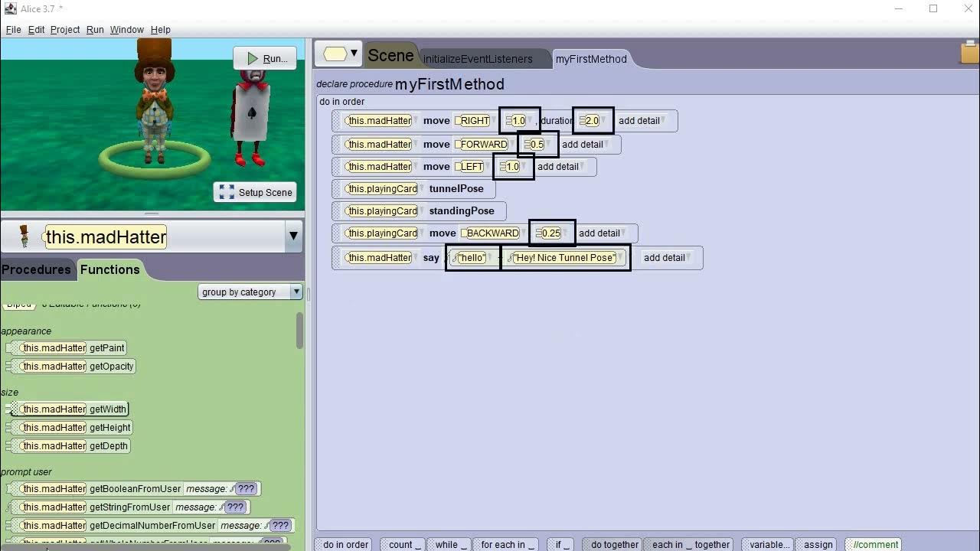Click add detail on the say statement
This screenshot has width=980, height=551.
pos(667,257)
